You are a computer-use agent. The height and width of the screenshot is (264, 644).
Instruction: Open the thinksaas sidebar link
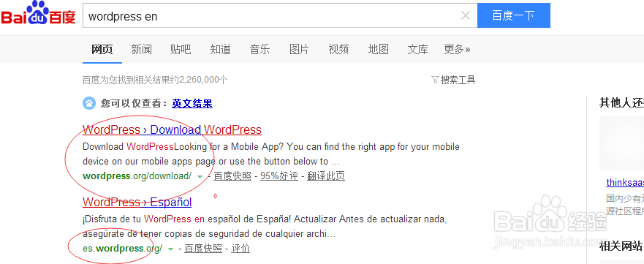[x=625, y=183]
